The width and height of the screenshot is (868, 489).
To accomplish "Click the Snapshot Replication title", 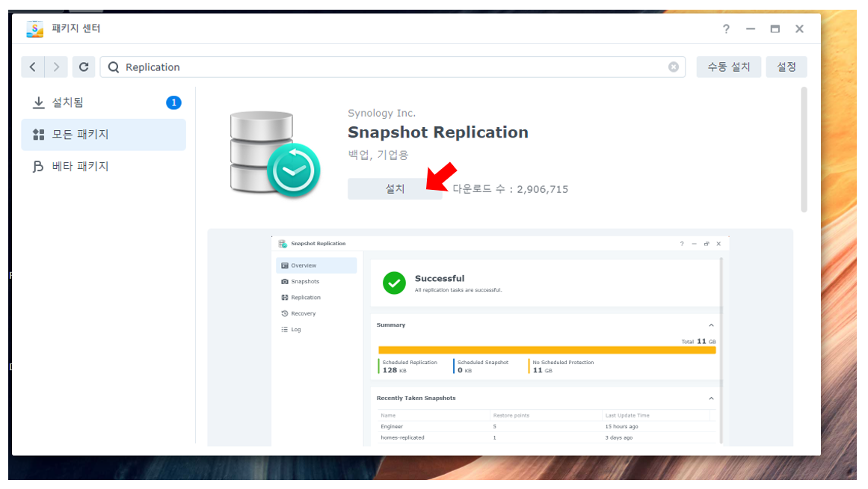I will coord(438,132).
